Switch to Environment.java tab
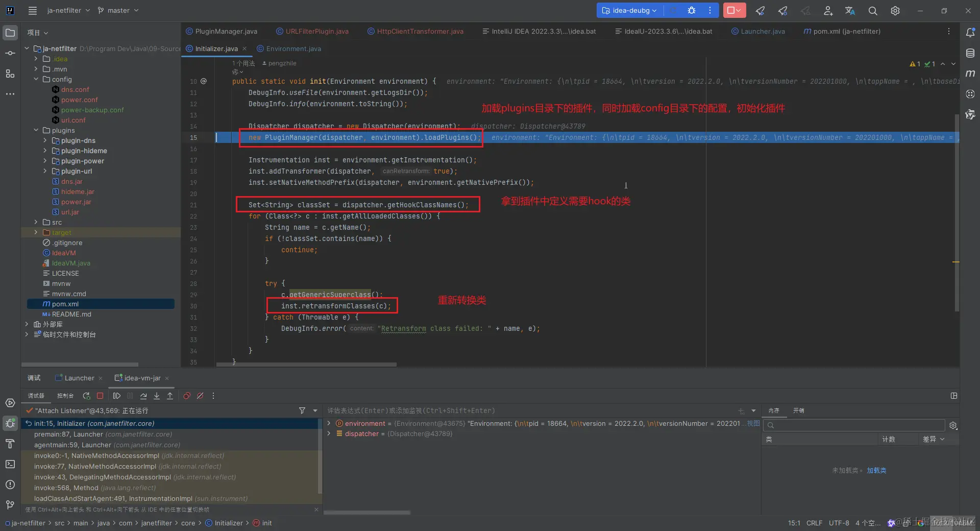980x531 pixels. click(289, 49)
